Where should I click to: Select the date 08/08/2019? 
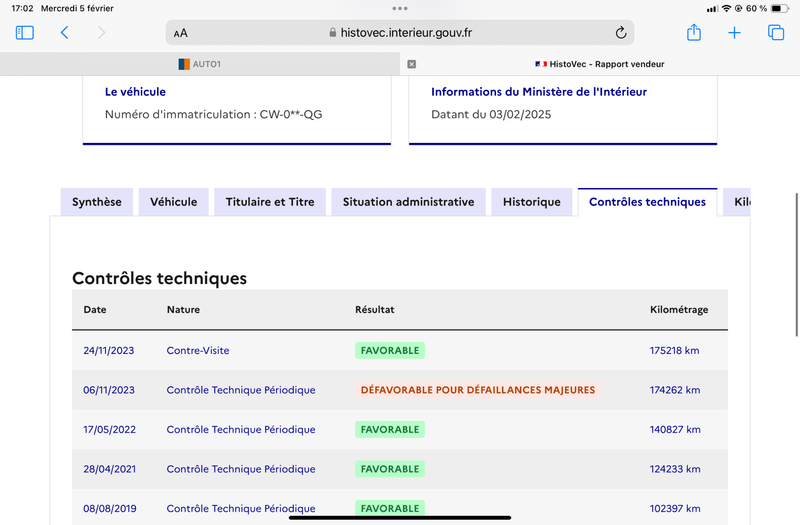110,509
